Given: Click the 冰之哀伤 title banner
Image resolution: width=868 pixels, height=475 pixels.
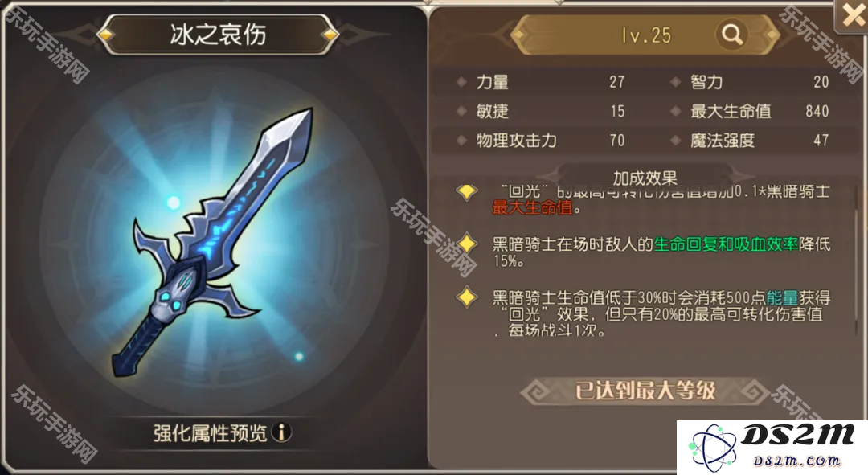Looking at the screenshot, I should pos(218,35).
